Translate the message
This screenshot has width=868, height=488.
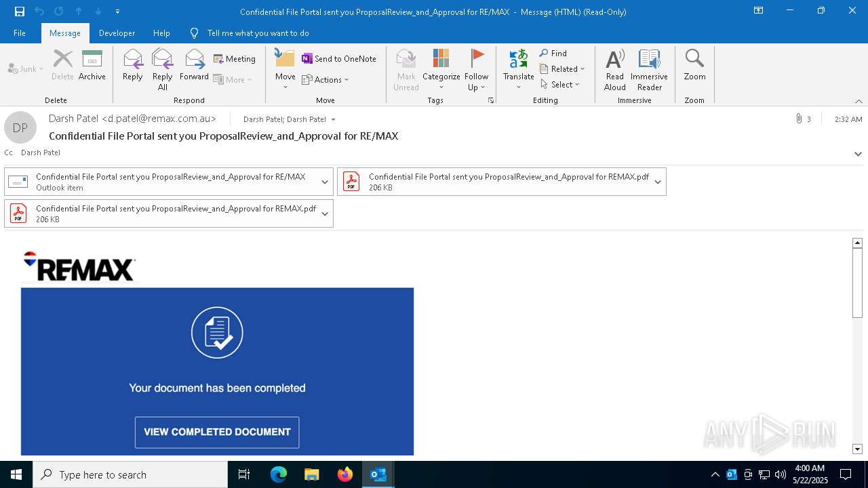pos(519,69)
